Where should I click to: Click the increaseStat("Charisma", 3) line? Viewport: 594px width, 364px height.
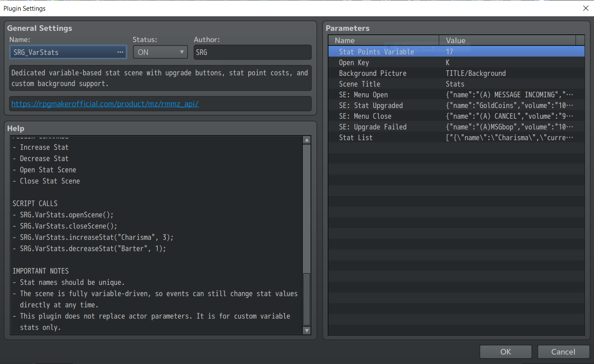pos(93,237)
